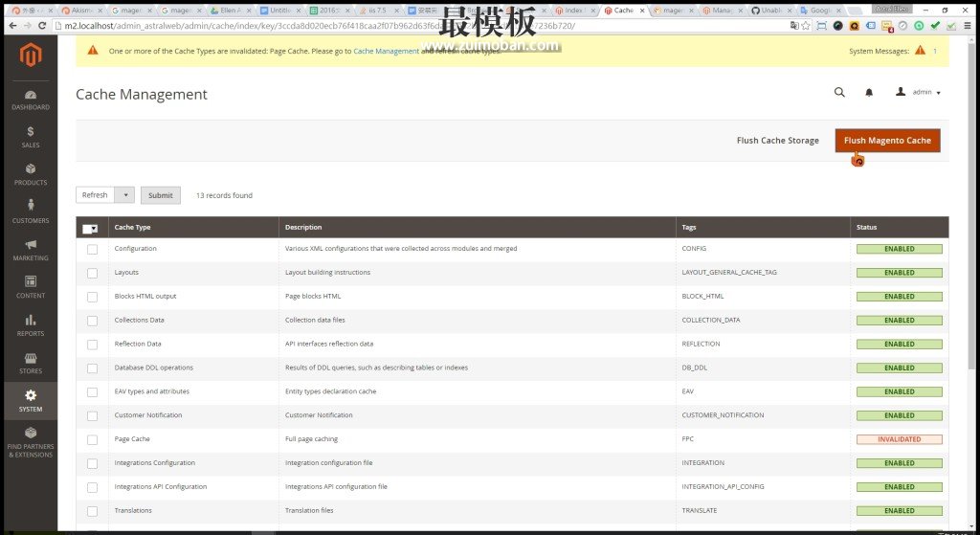This screenshot has width=980, height=535.
Task: Click the dark green checkmark extension icon
Action: [935, 26]
